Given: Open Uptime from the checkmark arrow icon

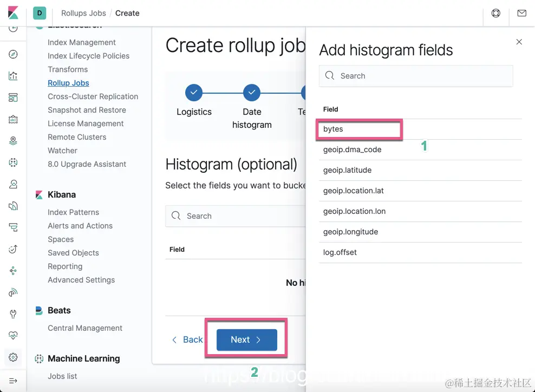Looking at the screenshot, I should [x=13, y=249].
